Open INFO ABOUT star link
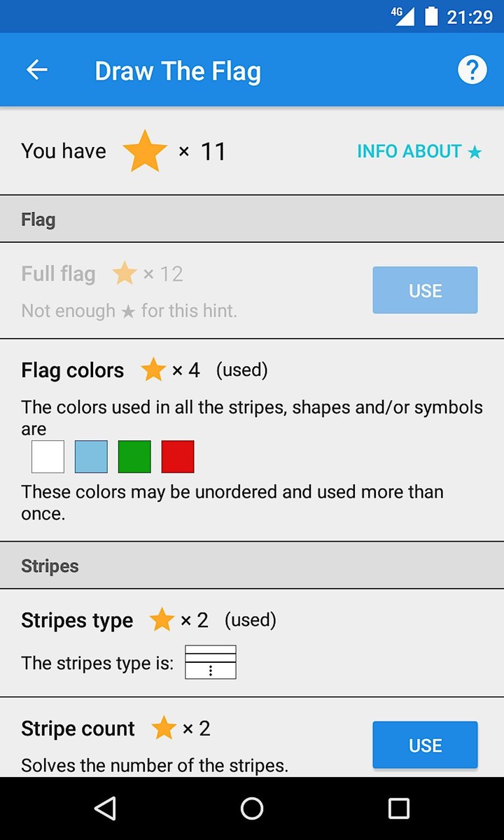Viewport: 504px width, 840px height. (x=419, y=151)
